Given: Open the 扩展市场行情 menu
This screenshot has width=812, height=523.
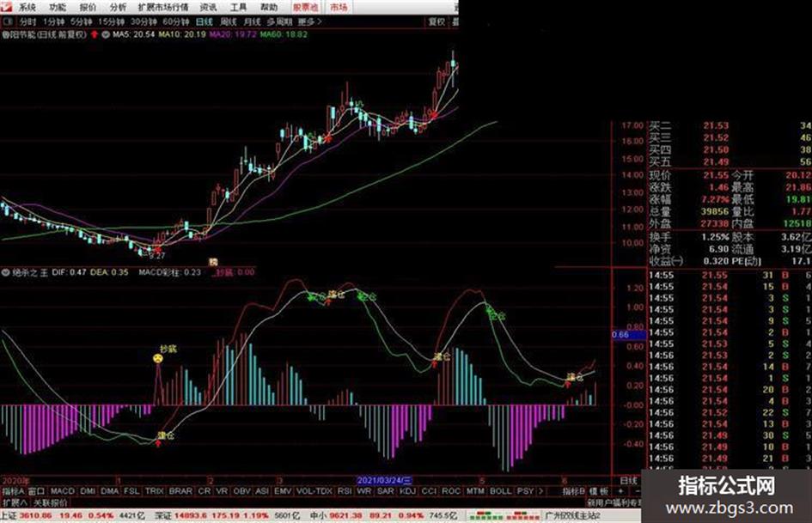Looking at the screenshot, I should 163,7.
